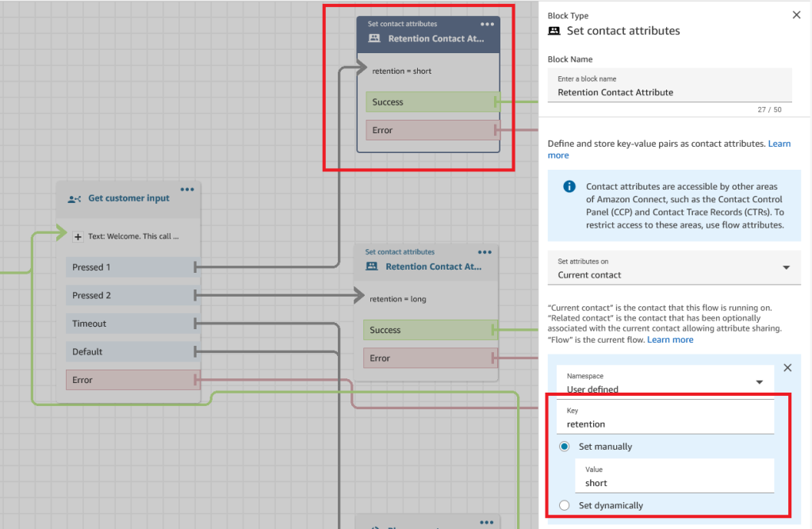The image size is (812, 529).
Task: Click the Set contact attributes block type icon
Action: tap(554, 31)
